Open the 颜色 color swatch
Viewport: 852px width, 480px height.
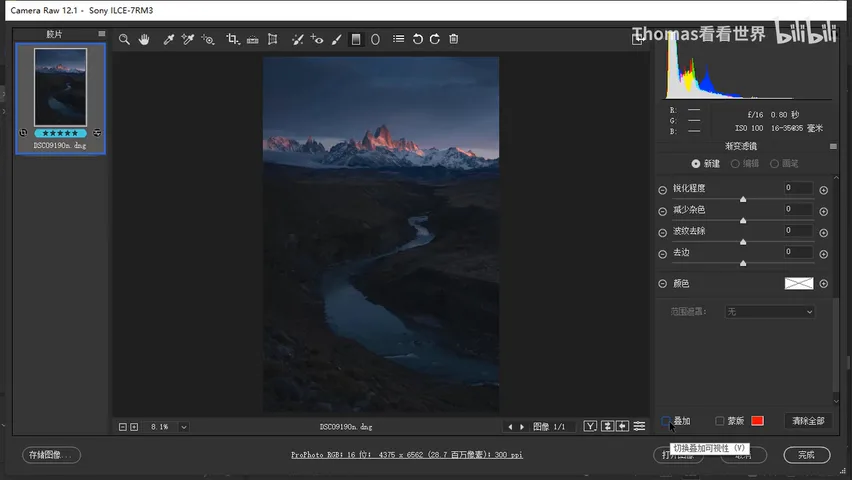(799, 283)
